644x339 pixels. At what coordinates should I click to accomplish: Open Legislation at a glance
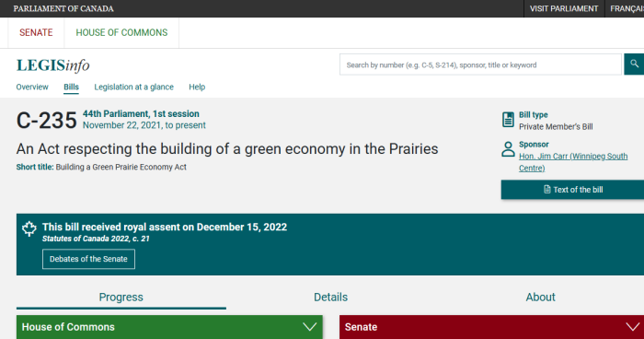coord(134,87)
